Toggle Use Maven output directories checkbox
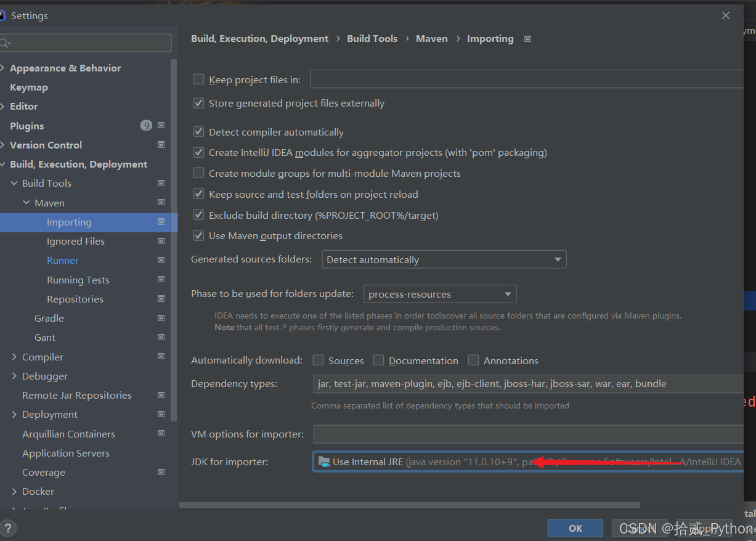This screenshot has width=756, height=541. [198, 235]
